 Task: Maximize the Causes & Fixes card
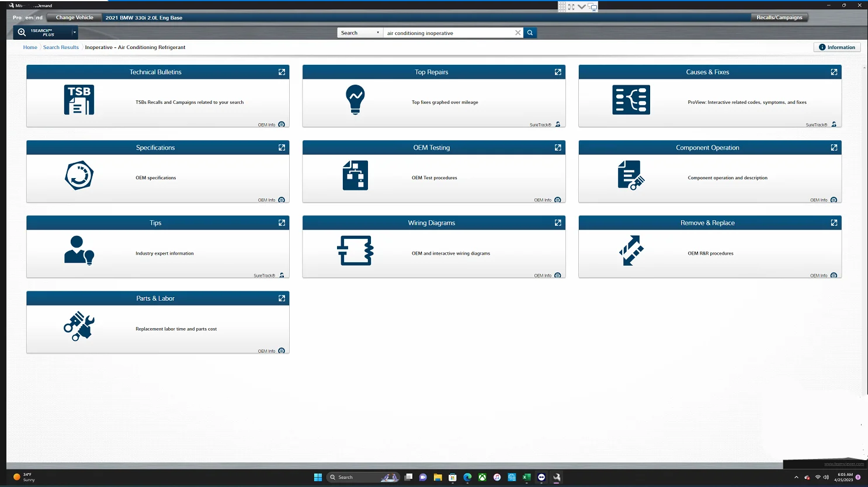[834, 72]
